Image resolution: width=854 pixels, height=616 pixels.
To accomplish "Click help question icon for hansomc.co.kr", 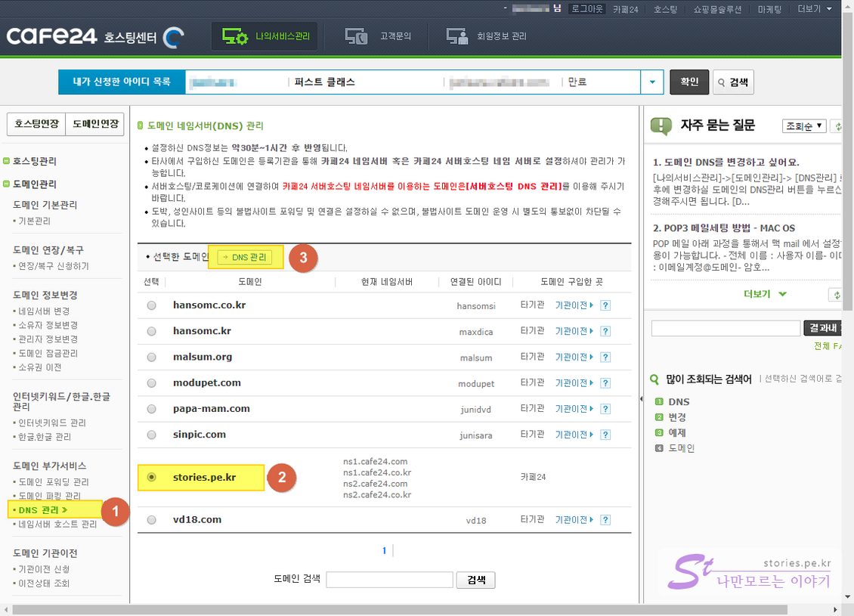I will pos(605,306).
